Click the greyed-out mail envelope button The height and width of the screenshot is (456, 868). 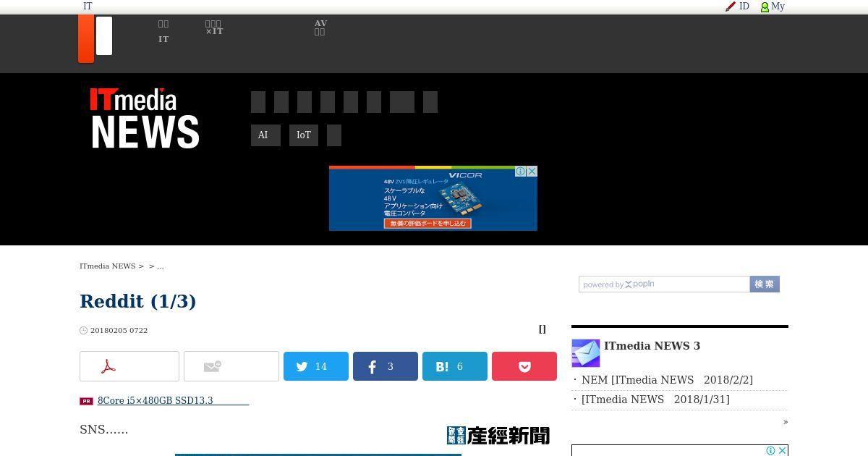tap(231, 366)
